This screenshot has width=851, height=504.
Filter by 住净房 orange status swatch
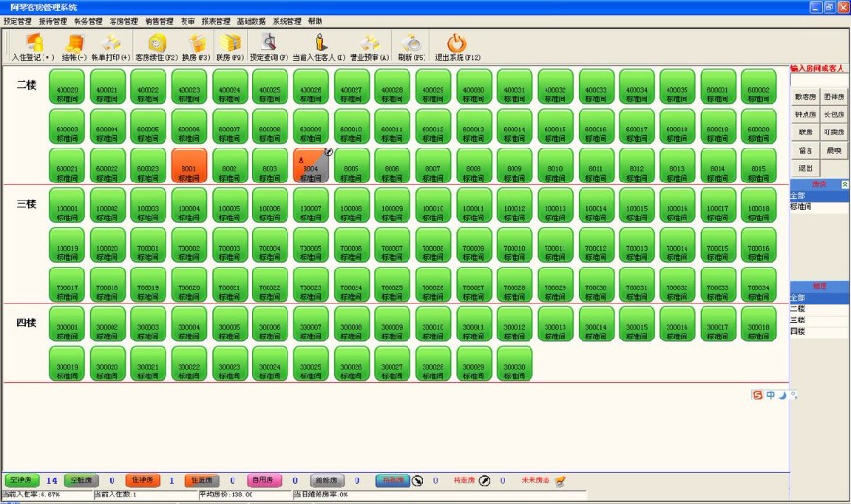click(x=143, y=480)
